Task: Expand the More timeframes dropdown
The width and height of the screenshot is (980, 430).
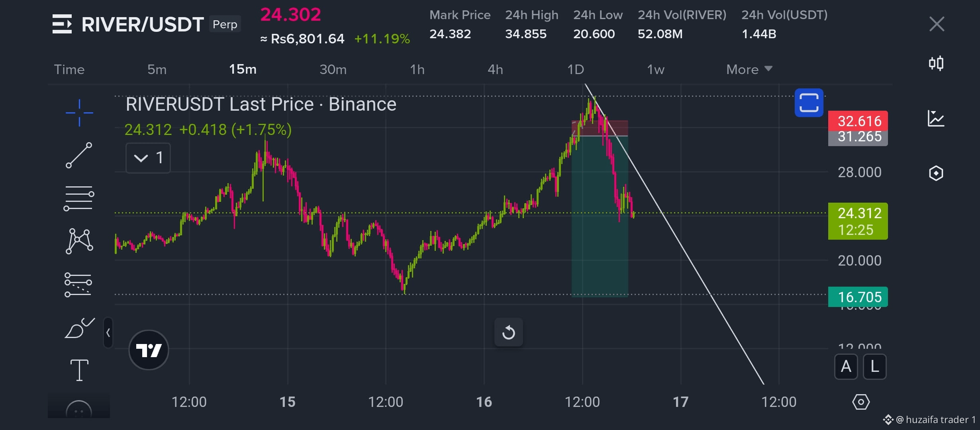Action: click(749, 69)
